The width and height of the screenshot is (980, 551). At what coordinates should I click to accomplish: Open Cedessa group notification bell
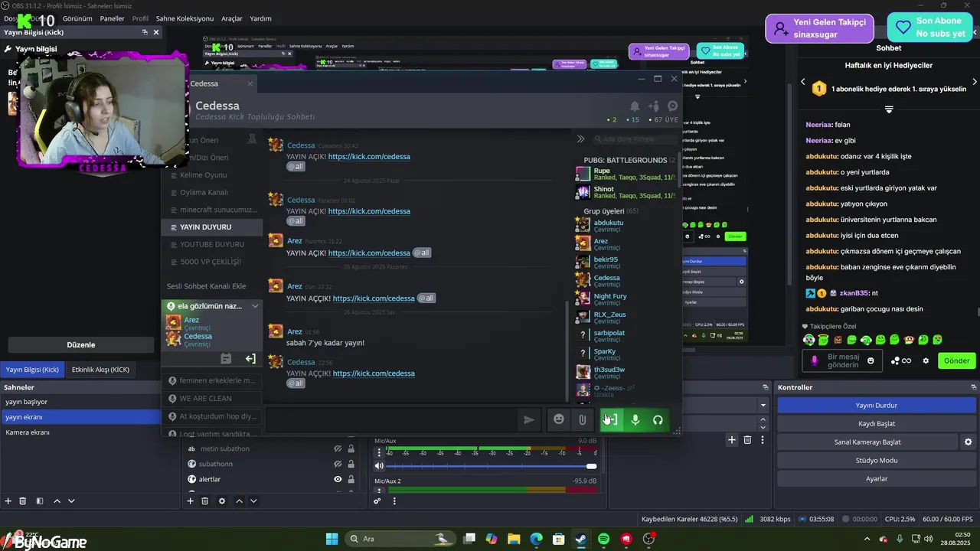(635, 106)
